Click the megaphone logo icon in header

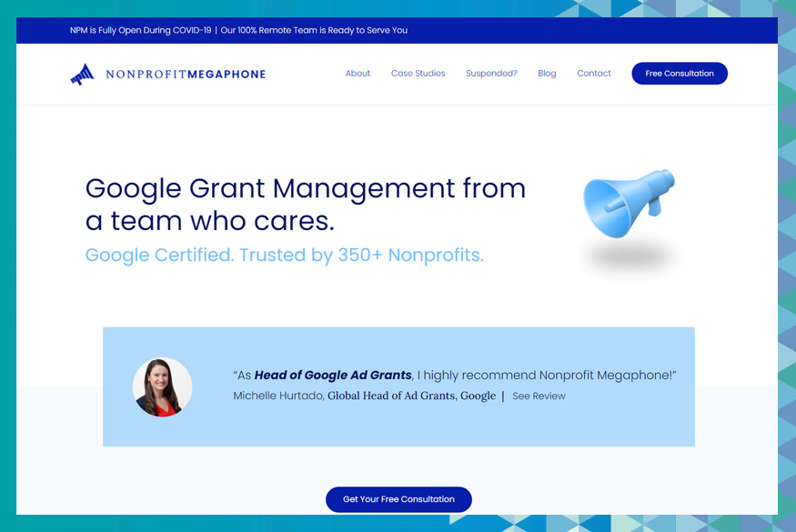(x=82, y=74)
